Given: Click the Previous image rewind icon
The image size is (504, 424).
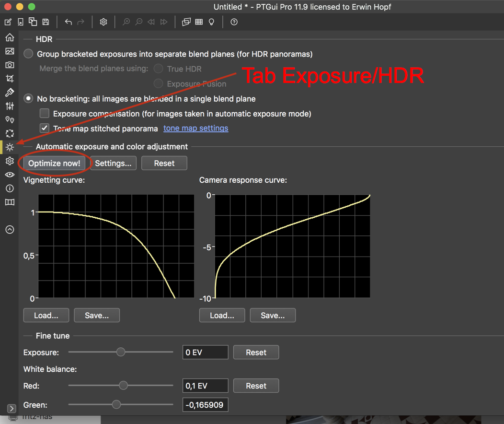Looking at the screenshot, I should pos(151,22).
